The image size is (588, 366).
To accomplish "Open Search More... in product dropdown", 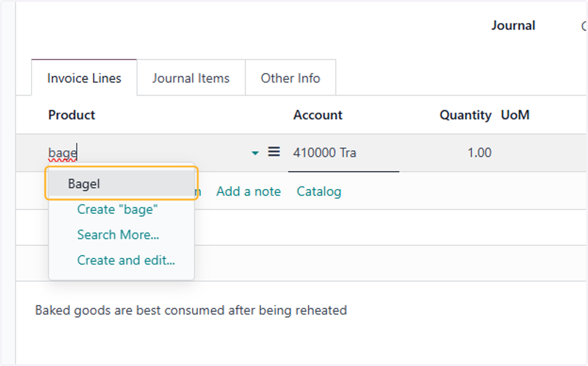I will pos(118,235).
